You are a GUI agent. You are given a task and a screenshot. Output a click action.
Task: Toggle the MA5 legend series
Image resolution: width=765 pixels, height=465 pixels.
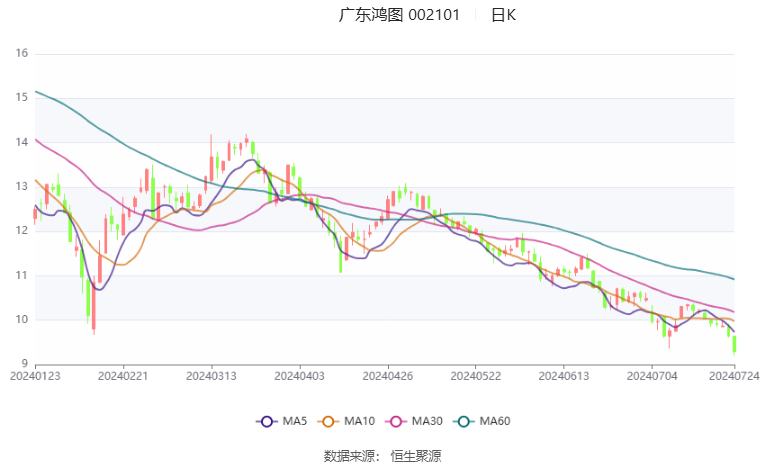282,421
